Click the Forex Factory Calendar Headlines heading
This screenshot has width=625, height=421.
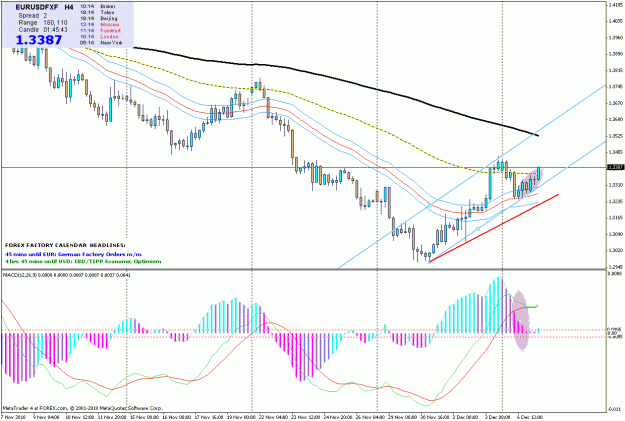[65, 245]
